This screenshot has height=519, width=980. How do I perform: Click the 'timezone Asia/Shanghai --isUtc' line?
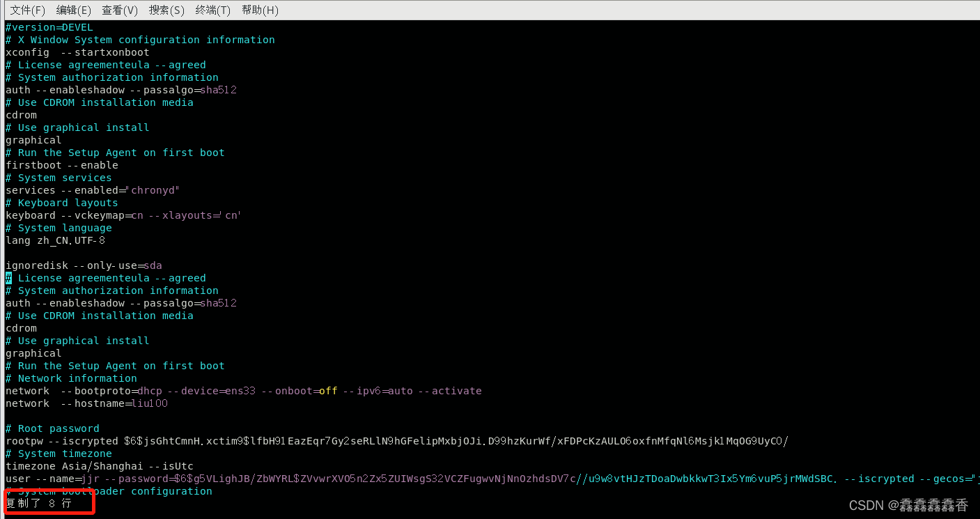pos(100,466)
